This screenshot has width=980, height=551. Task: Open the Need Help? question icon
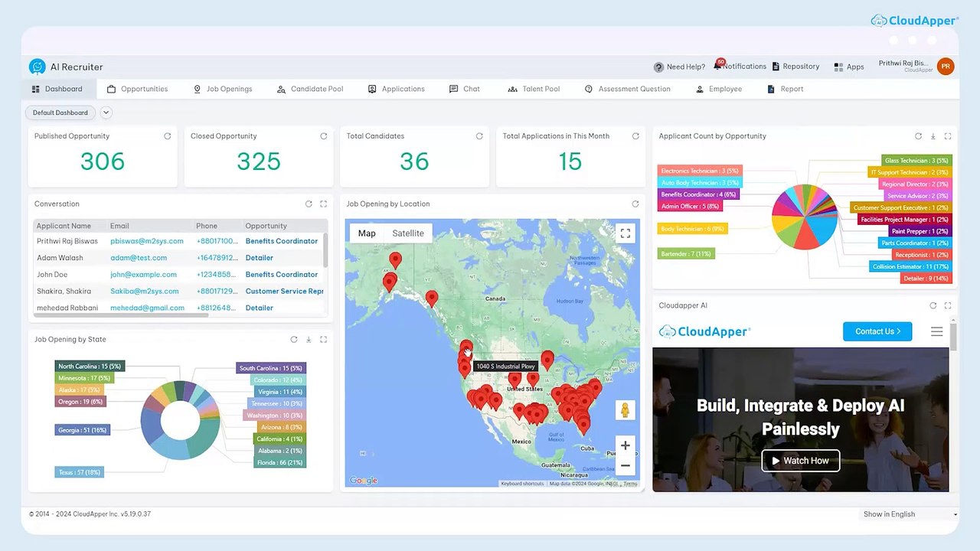(658, 67)
